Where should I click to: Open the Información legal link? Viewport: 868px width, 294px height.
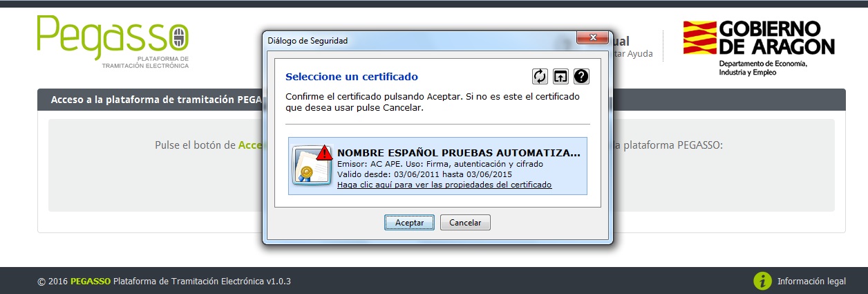(x=811, y=282)
